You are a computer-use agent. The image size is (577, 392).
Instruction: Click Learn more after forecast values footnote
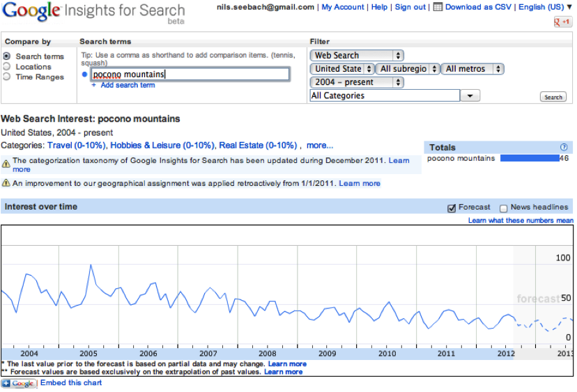tap(283, 372)
